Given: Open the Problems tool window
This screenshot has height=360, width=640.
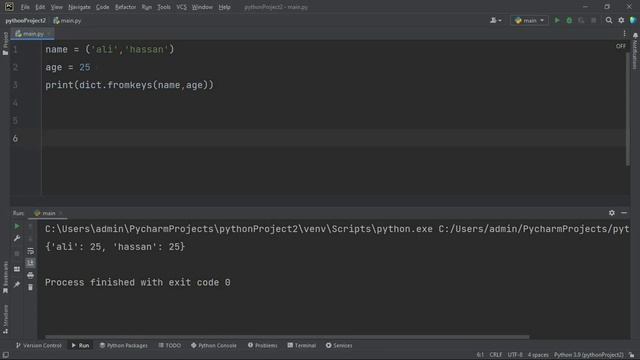Looking at the screenshot, I should (x=262, y=345).
